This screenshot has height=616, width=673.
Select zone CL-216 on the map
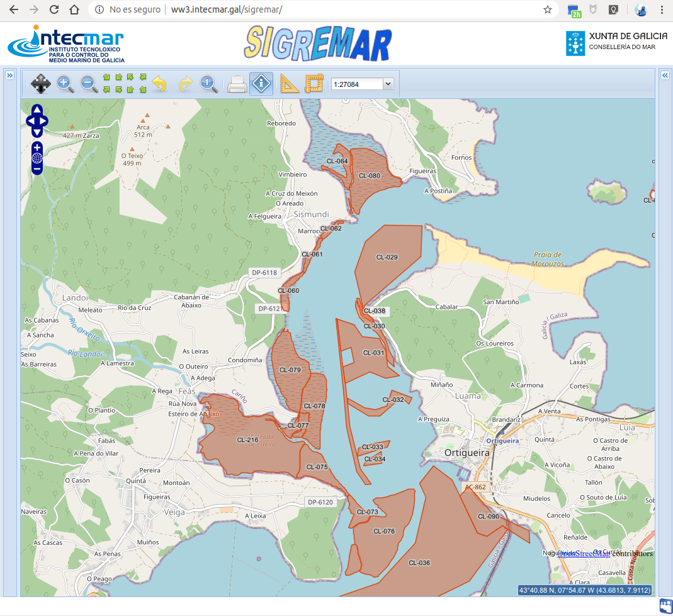[247, 440]
